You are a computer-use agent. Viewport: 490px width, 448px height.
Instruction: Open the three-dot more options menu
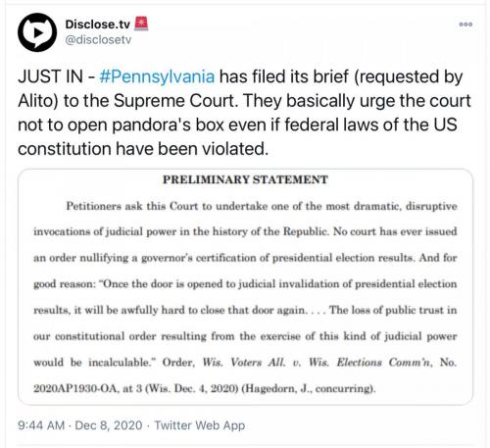tap(465, 25)
